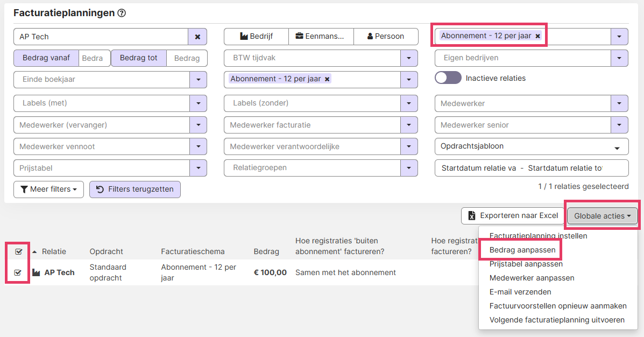Expand the Einde boekjaar dropdown

pyautogui.click(x=198, y=80)
